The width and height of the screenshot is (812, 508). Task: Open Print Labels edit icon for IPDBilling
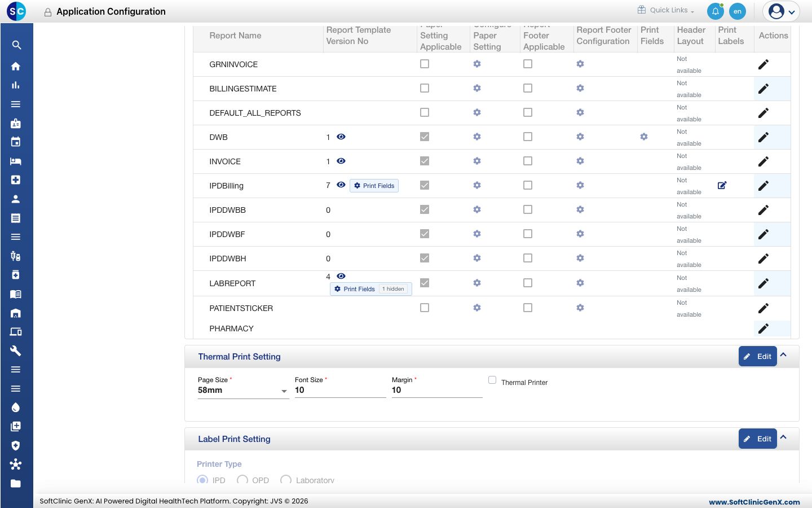tap(722, 185)
